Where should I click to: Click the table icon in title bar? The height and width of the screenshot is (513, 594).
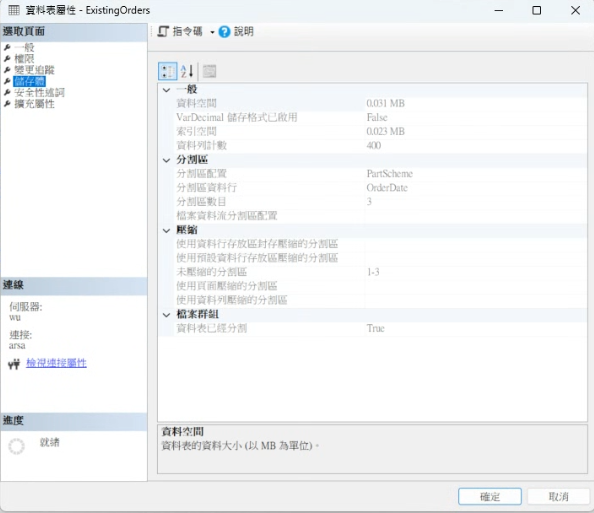pyautogui.click(x=14, y=10)
